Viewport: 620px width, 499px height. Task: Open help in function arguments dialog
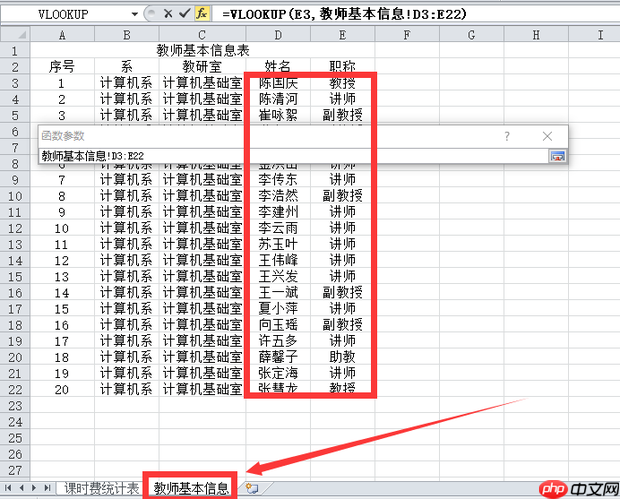pyautogui.click(x=507, y=136)
